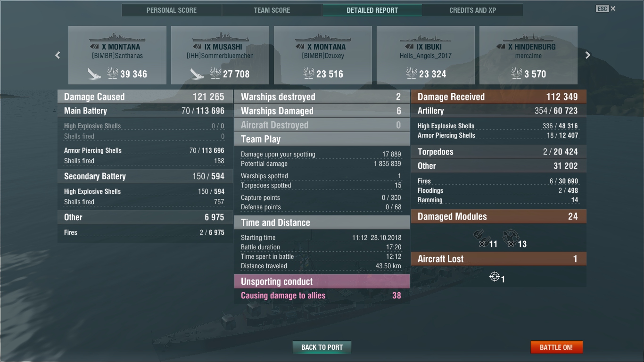Start a new battle with Battle On!

pyautogui.click(x=556, y=347)
